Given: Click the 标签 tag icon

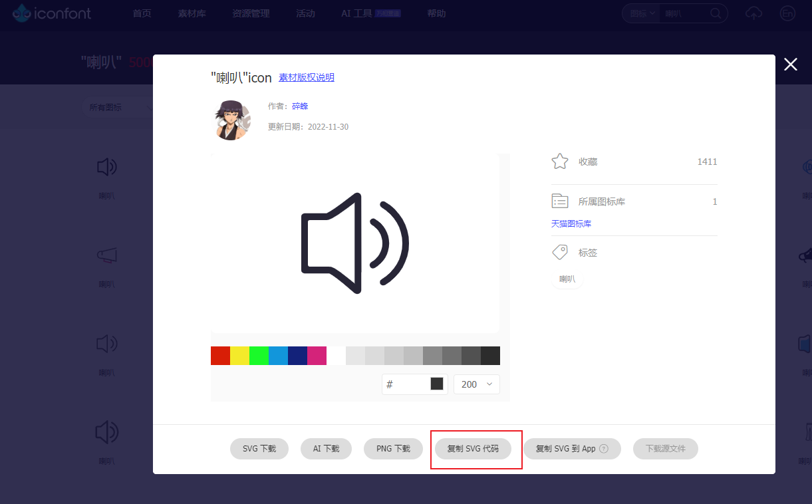Looking at the screenshot, I should pyautogui.click(x=560, y=253).
